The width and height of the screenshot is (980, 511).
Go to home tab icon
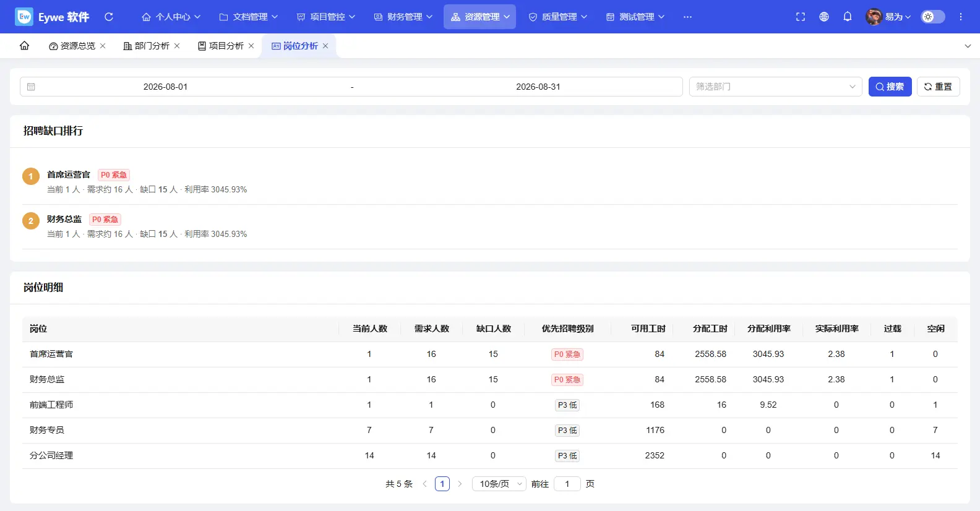25,46
